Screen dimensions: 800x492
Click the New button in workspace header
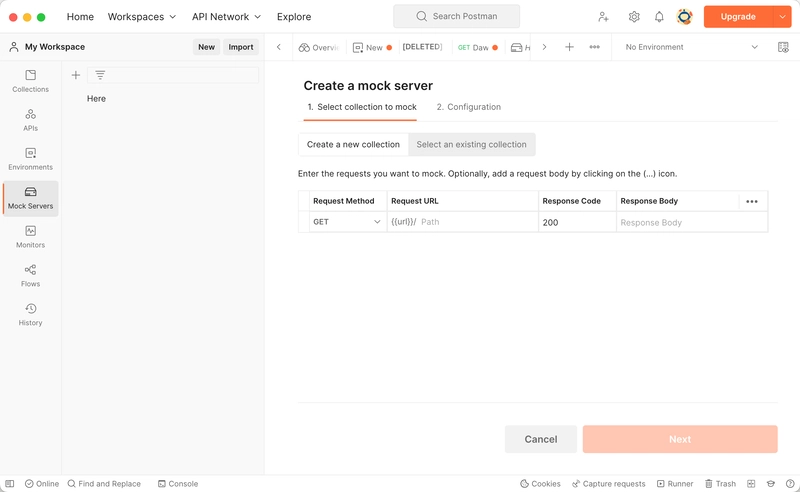click(x=207, y=47)
